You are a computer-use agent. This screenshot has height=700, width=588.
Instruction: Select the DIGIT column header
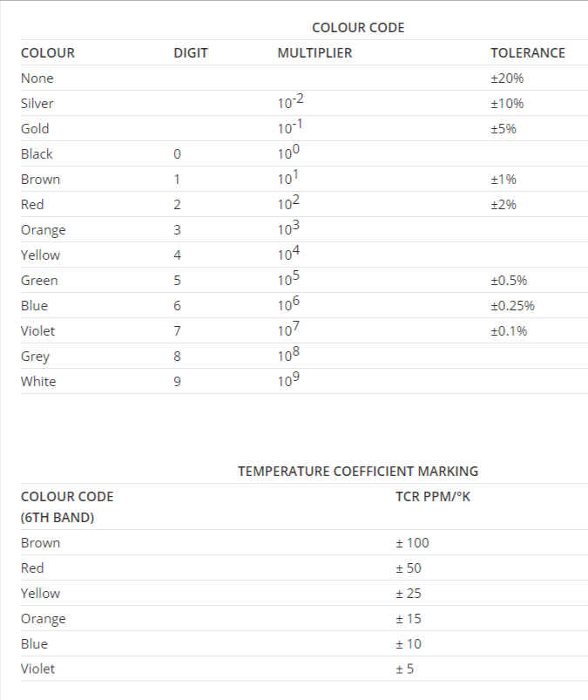pos(191,53)
